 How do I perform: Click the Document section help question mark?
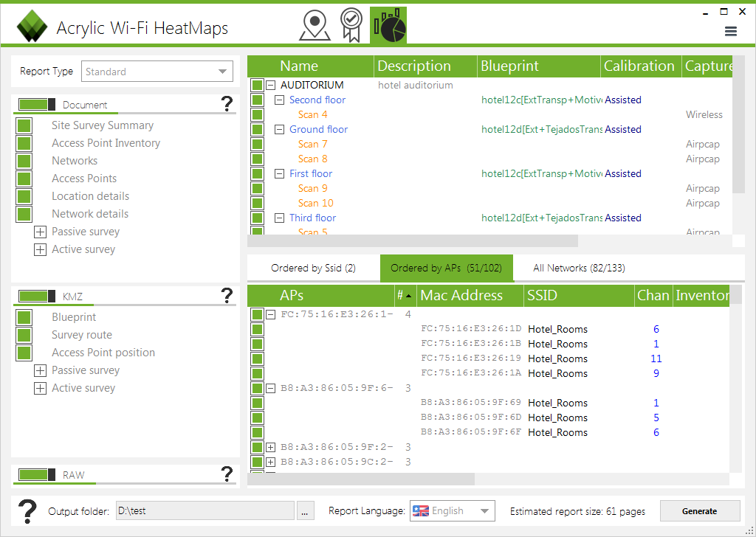click(x=227, y=105)
